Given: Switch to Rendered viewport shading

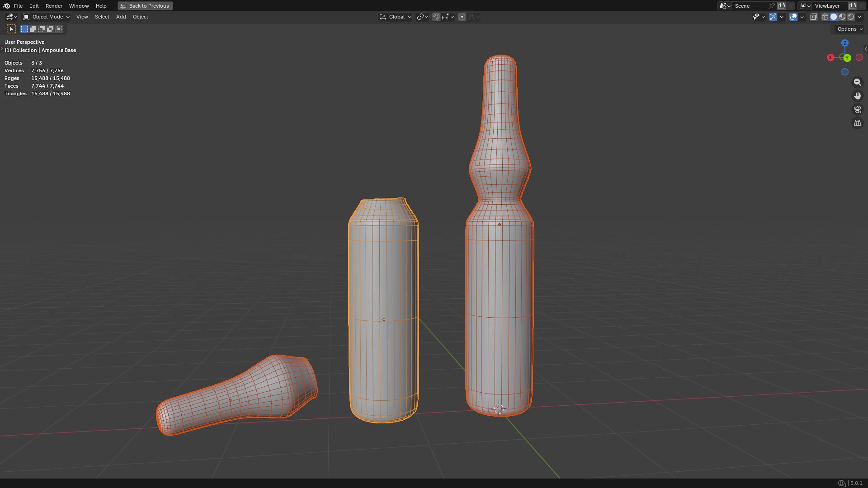Looking at the screenshot, I should [851, 17].
